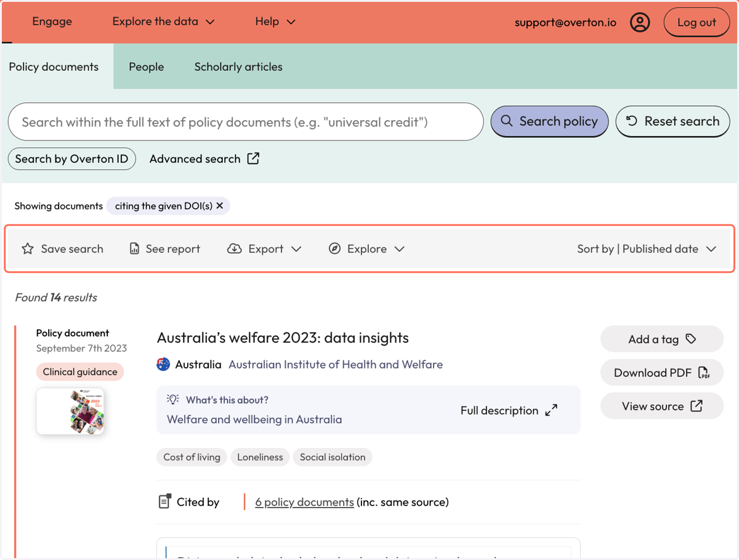Click Save search in the toolbar

(x=62, y=249)
